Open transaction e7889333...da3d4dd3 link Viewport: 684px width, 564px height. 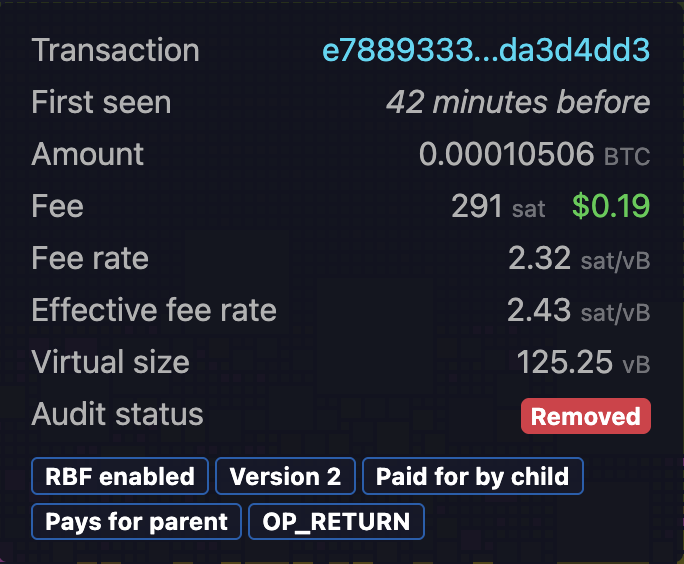(x=486, y=50)
